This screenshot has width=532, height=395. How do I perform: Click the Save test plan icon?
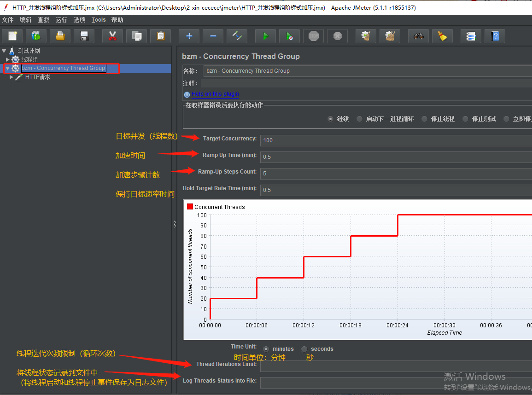point(84,36)
